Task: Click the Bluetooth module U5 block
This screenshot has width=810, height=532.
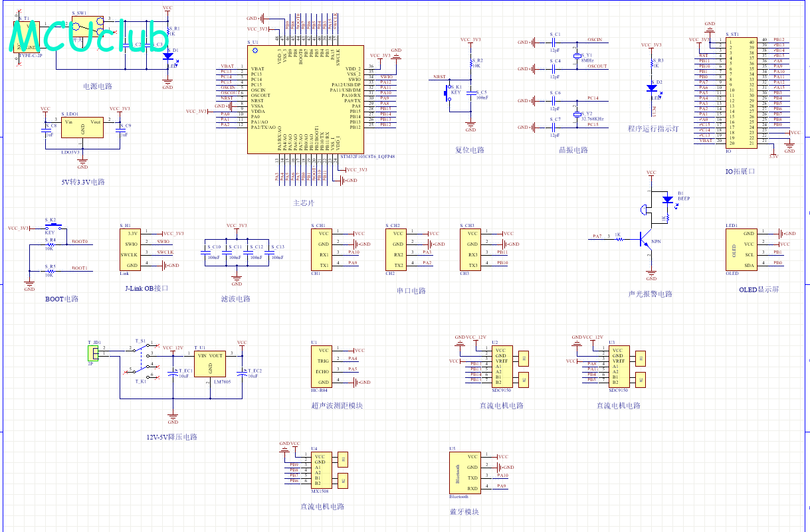Action: click(465, 472)
